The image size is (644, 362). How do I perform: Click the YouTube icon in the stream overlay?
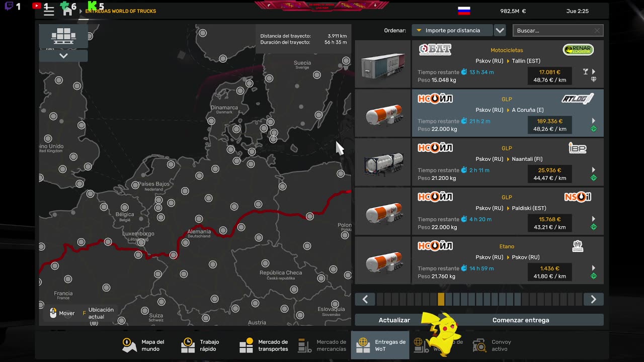coord(36,6)
